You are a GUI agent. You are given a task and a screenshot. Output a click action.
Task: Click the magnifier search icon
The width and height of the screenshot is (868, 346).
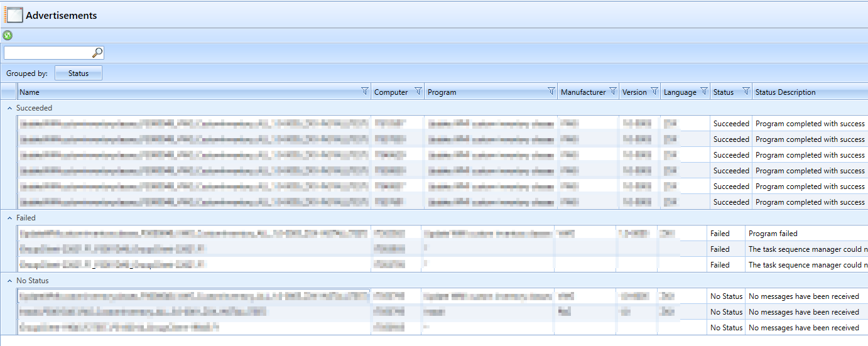click(97, 53)
